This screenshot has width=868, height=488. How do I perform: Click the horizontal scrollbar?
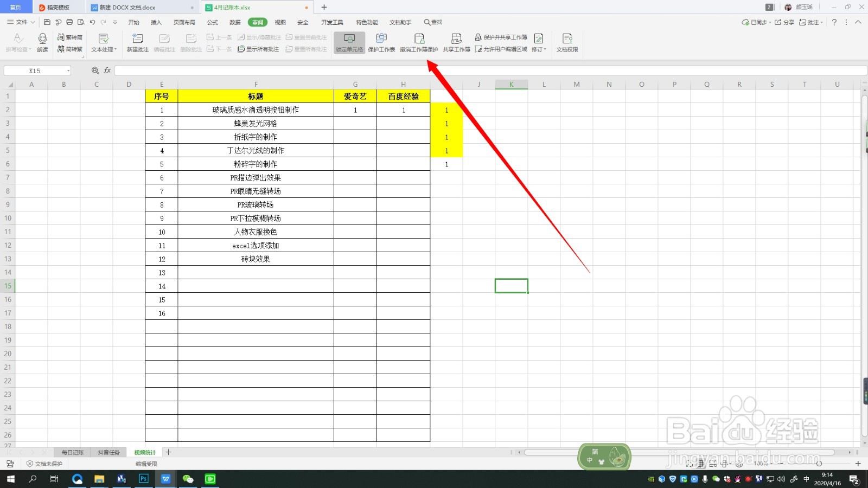679,452
